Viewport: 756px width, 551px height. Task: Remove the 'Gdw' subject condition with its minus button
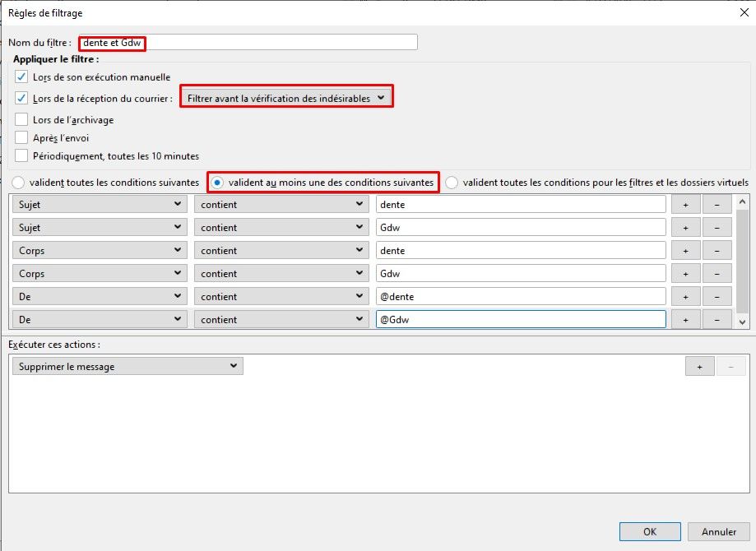coord(715,226)
